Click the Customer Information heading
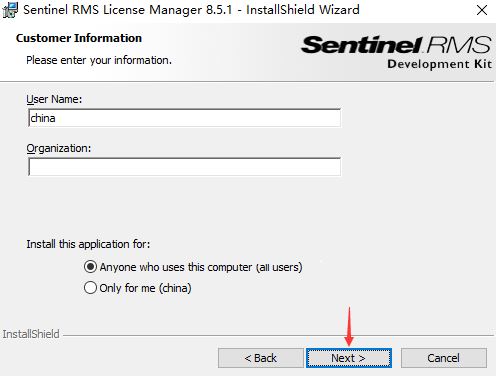The image size is (496, 376). tap(79, 38)
